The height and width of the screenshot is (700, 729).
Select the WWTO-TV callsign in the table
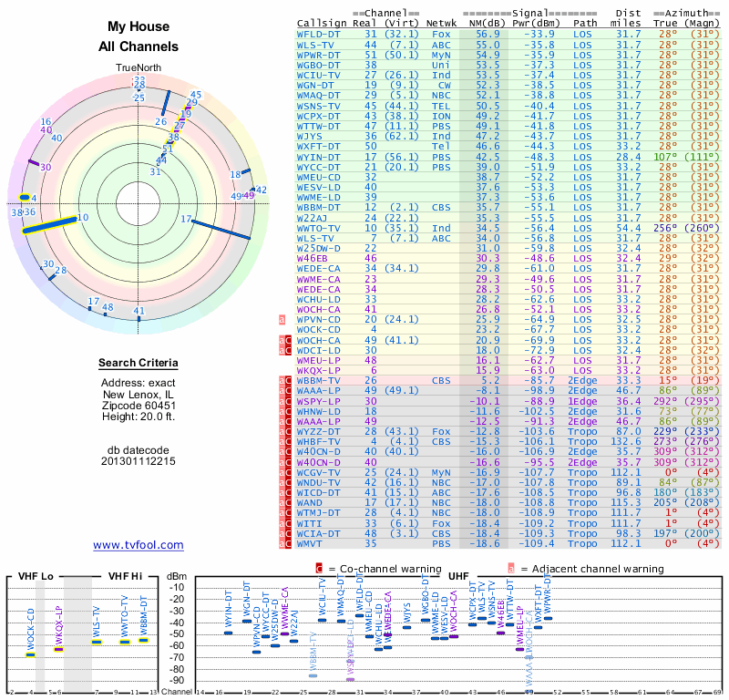318,228
